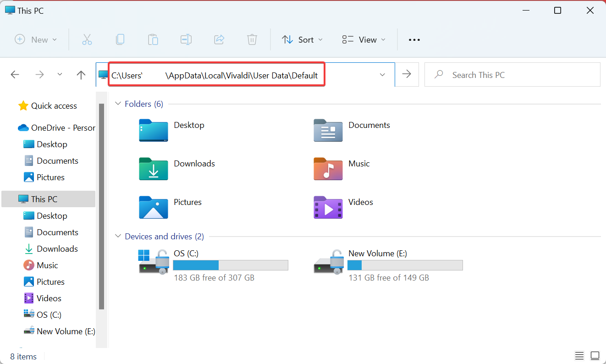
Task: Go up one folder level arrow
Action: click(81, 75)
